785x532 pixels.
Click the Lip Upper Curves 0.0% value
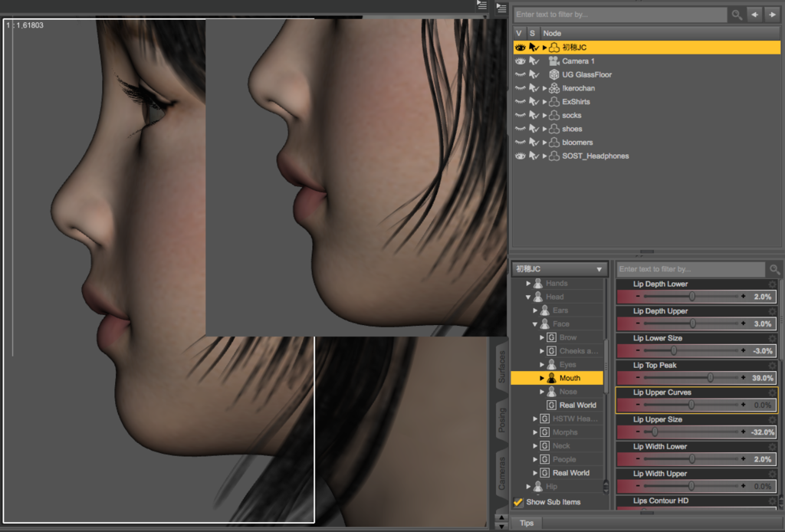[x=763, y=405]
